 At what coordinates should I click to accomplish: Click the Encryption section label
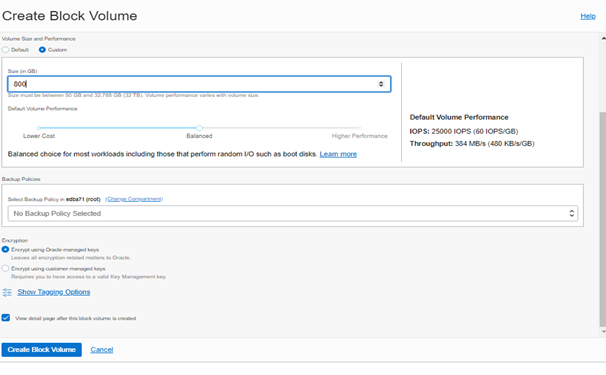[15, 240]
